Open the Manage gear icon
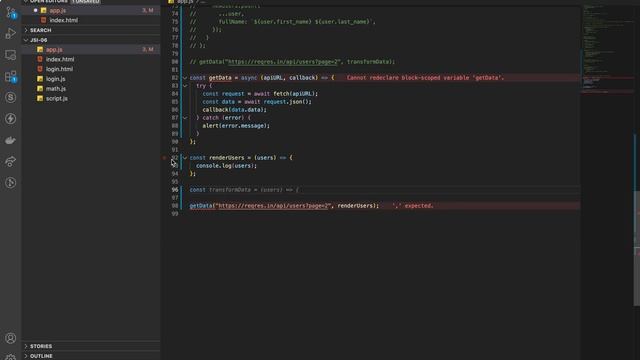This screenshot has height=360, width=640. 11,357
